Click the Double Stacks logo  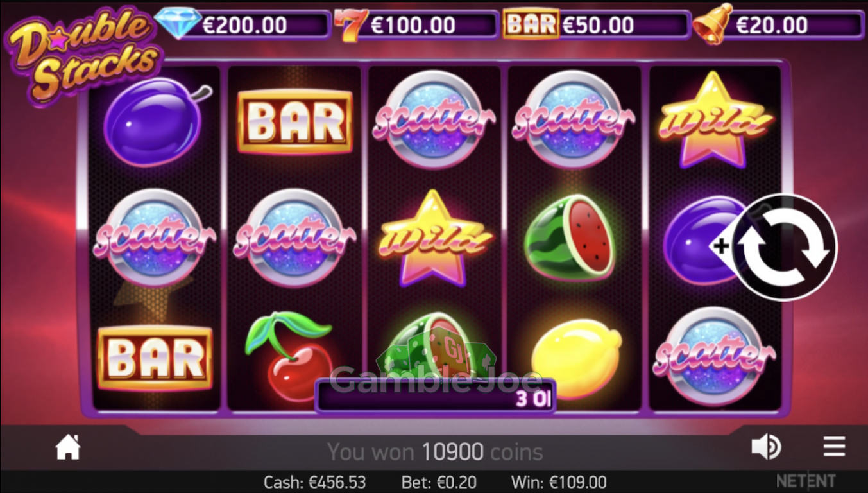click(83, 56)
